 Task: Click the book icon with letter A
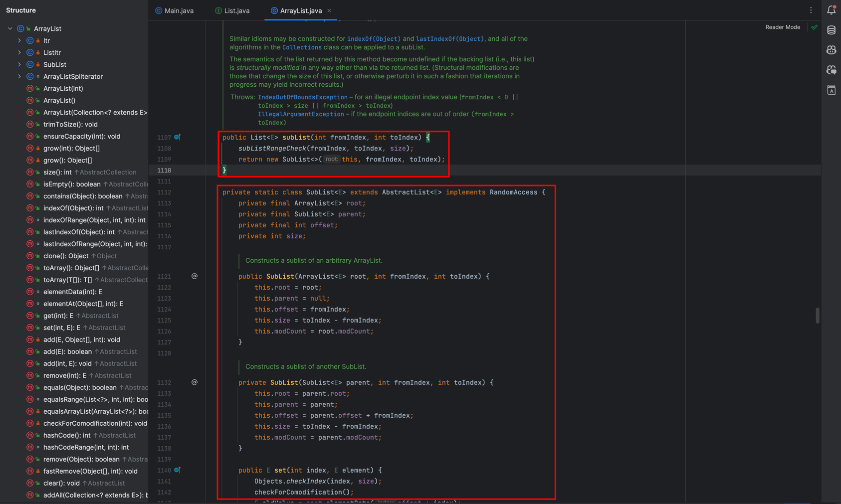coord(831,90)
